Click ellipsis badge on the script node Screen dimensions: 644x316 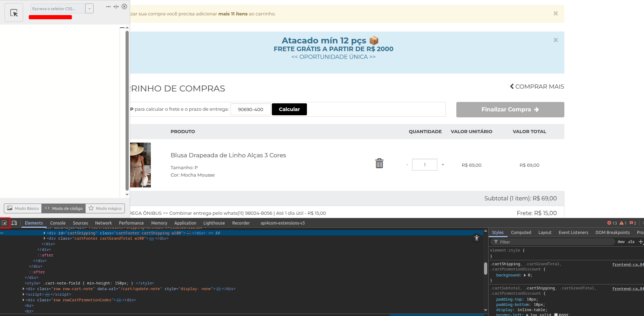pyautogui.click(x=47, y=295)
